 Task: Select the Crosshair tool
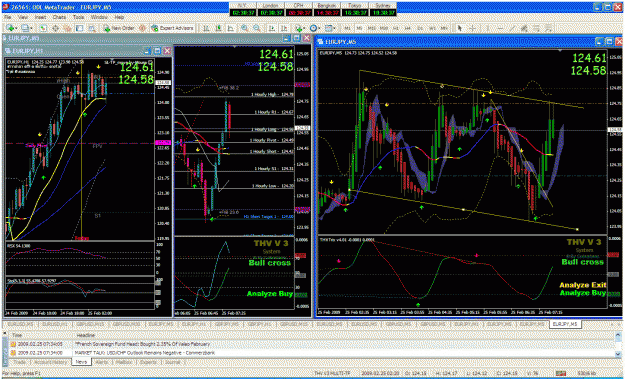(x=472, y=28)
